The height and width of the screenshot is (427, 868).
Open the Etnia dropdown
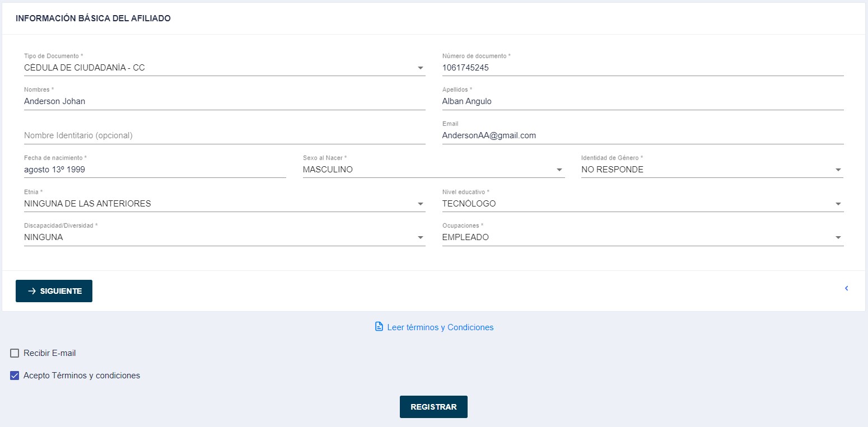(x=225, y=204)
